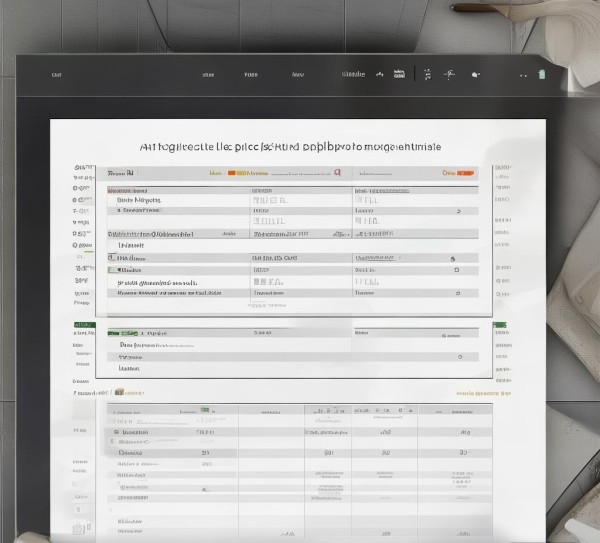The height and width of the screenshot is (543, 600).
Task: Click the green label in the left margin beside the second panel
Action: (85, 324)
